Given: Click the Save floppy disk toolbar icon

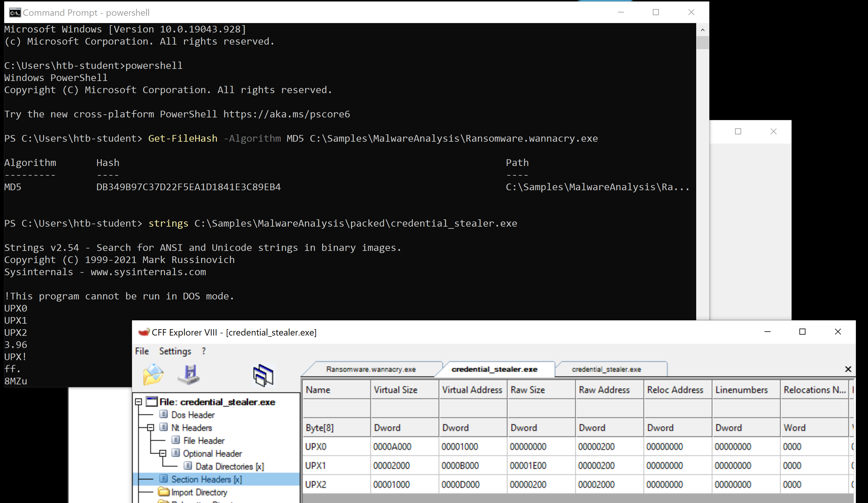Looking at the screenshot, I should click(189, 374).
